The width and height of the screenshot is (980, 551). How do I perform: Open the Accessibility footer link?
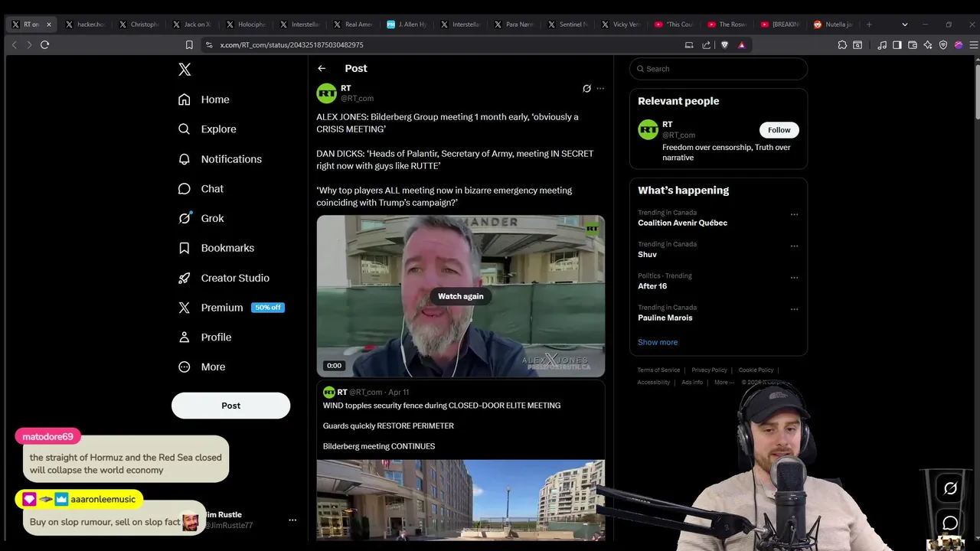point(654,383)
